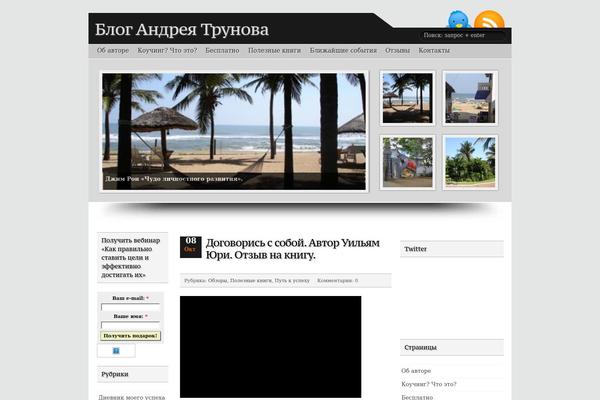
Task: Select the beach with blue umbrella thumbnail
Action: 470,98
